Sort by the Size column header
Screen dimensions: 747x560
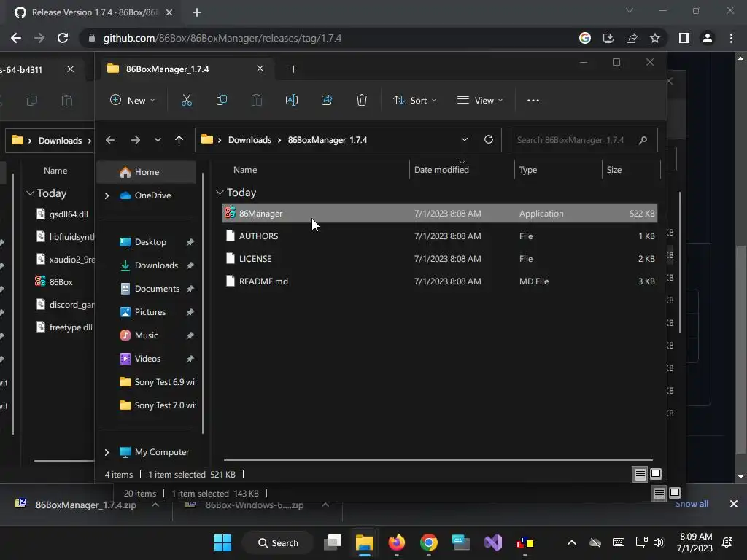click(614, 170)
